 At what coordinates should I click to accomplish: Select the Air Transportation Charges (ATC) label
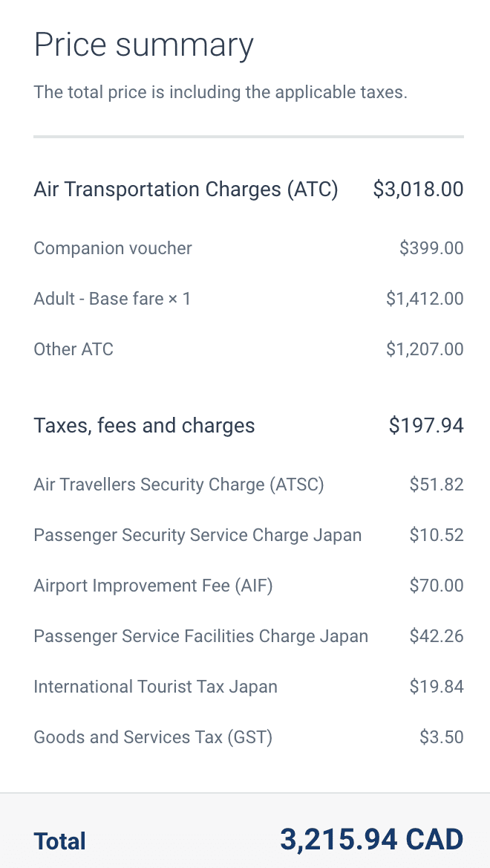(x=186, y=190)
